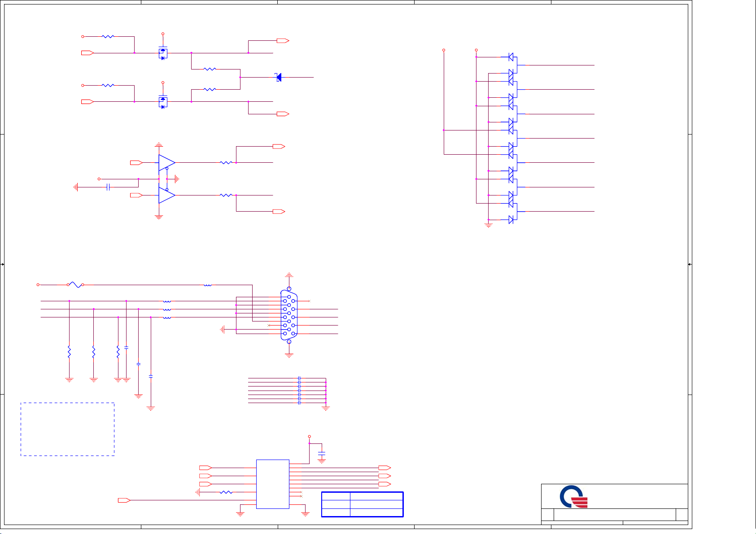Select the output port above the upper MOSFET line
Screen dimensions: 756x534
[283, 41]
